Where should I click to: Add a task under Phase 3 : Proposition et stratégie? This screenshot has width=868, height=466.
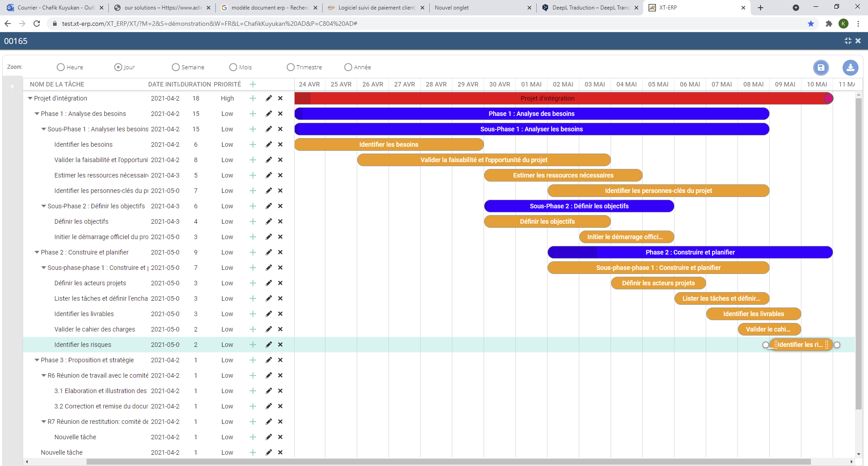(x=253, y=360)
